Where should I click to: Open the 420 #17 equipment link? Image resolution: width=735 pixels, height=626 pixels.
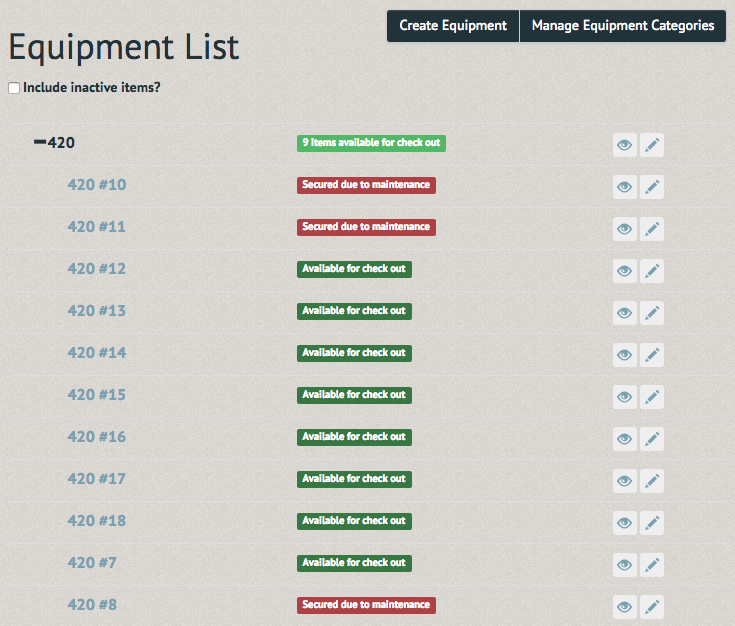point(97,479)
